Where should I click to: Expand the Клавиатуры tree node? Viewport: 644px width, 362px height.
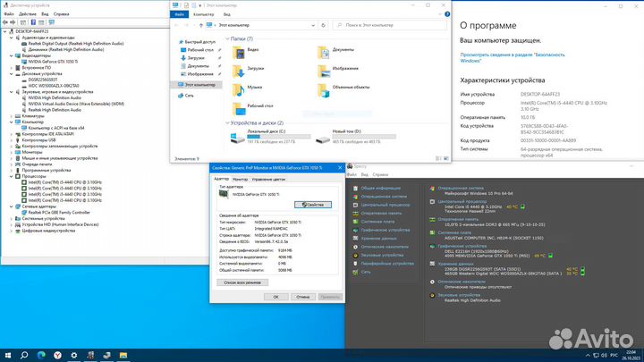(x=12, y=116)
